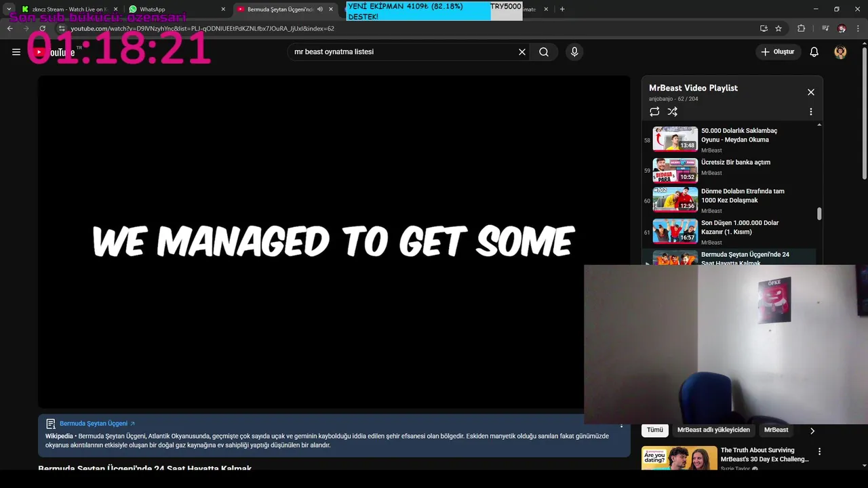Open 'Dönme Dolabın Etrafında' video title
868x488 pixels.
[743, 196]
